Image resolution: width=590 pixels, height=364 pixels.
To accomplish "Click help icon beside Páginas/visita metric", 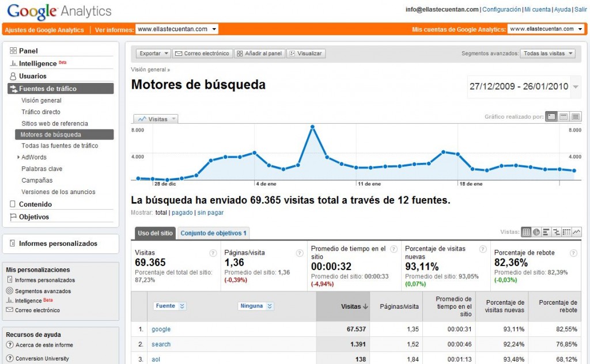I will coord(300,253).
